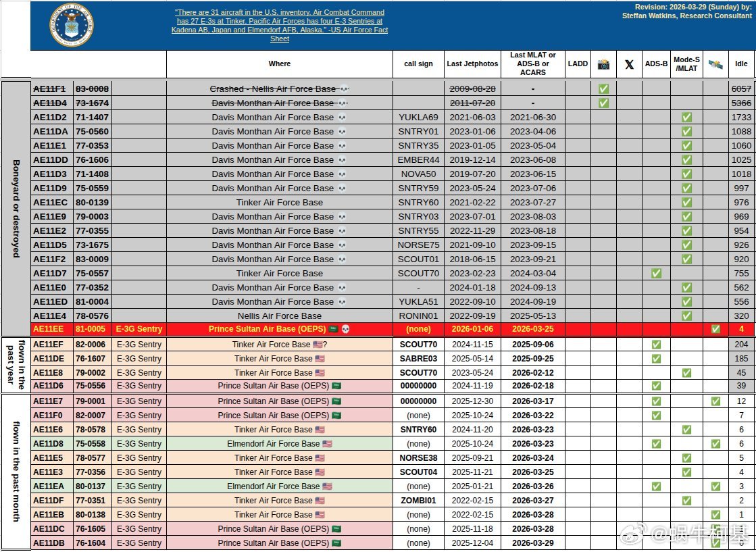This screenshot has width=756, height=552.
Task: Click the US flag in the NORSE38 row
Action: pyautogui.click(x=320, y=458)
